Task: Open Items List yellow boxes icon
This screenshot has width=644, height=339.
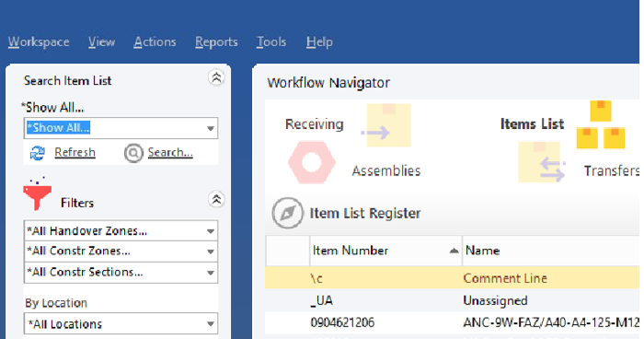Action: (x=601, y=124)
